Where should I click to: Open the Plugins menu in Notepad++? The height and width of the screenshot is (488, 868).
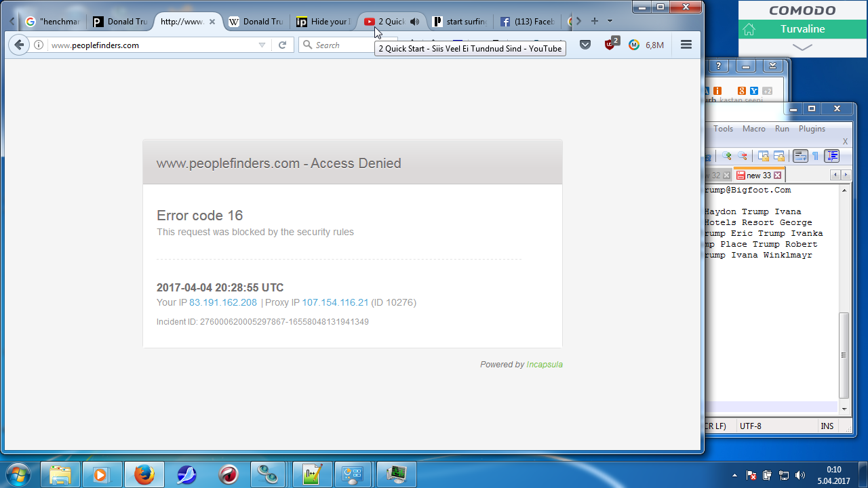point(812,129)
